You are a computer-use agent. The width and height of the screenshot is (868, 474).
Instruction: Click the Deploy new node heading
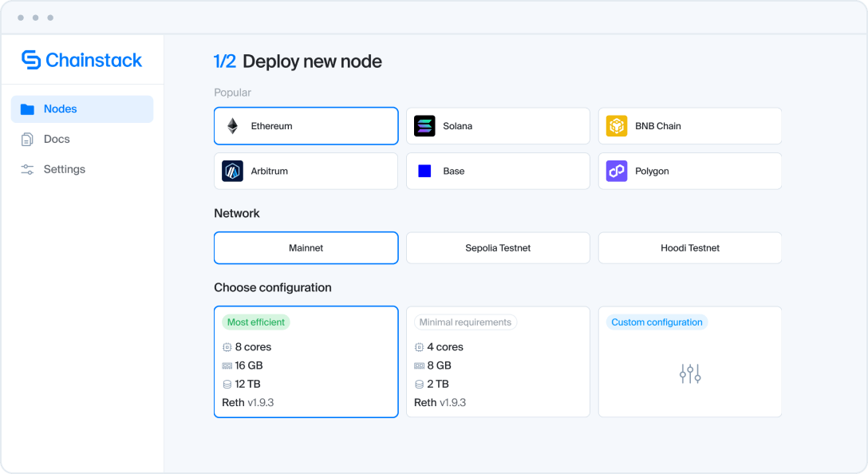point(312,61)
